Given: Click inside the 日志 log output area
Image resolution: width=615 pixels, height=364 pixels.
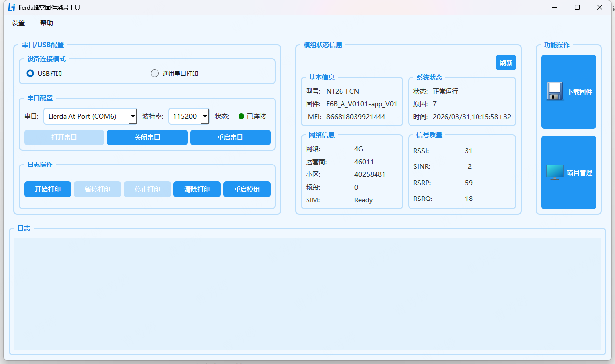Looking at the screenshot, I should pos(307,294).
